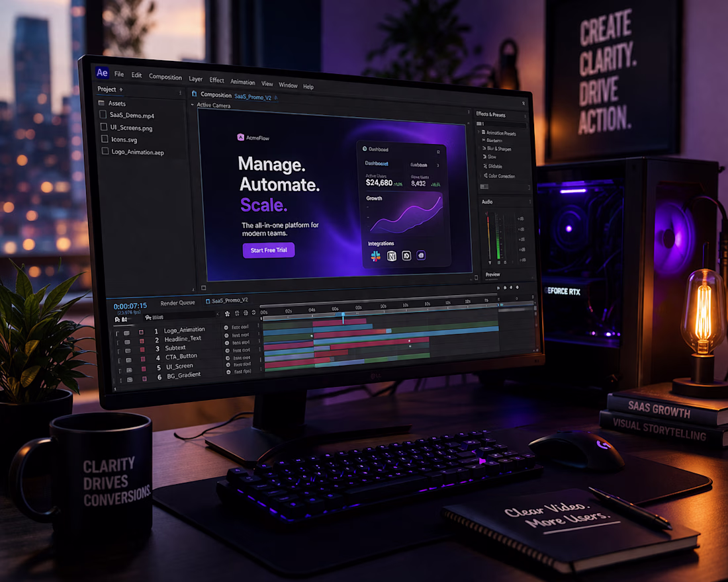Image resolution: width=728 pixels, height=582 pixels.
Task: Open the Composition menu
Action: 165,77
